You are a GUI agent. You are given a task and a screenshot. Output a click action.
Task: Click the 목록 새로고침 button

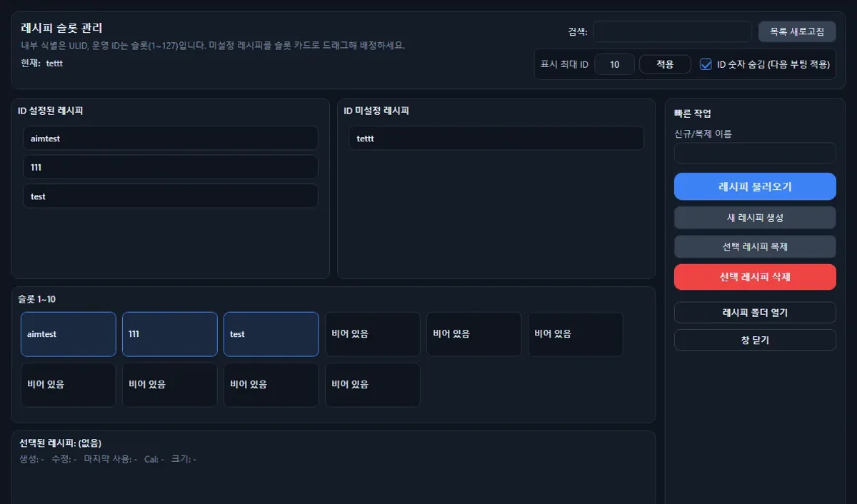click(x=797, y=31)
